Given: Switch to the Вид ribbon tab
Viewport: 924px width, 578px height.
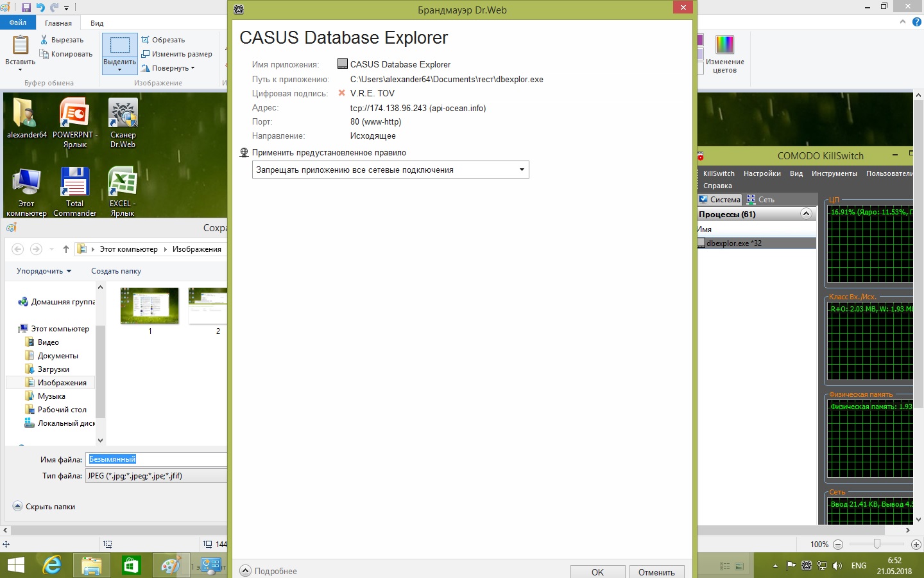Looking at the screenshot, I should [x=97, y=23].
